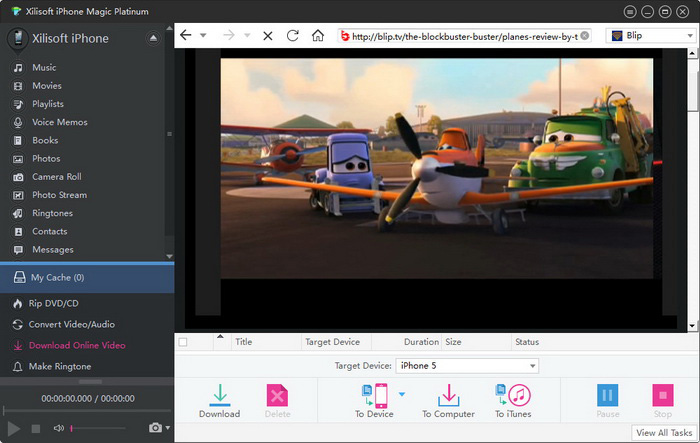The height and width of the screenshot is (443, 700).
Task: Select Download Online Video in sidebar
Action: coord(77,345)
